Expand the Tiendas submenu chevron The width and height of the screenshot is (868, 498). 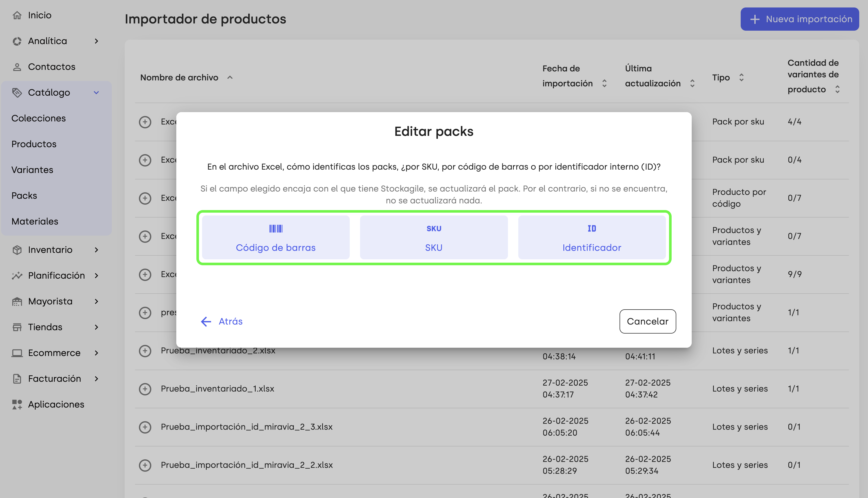pyautogui.click(x=96, y=327)
